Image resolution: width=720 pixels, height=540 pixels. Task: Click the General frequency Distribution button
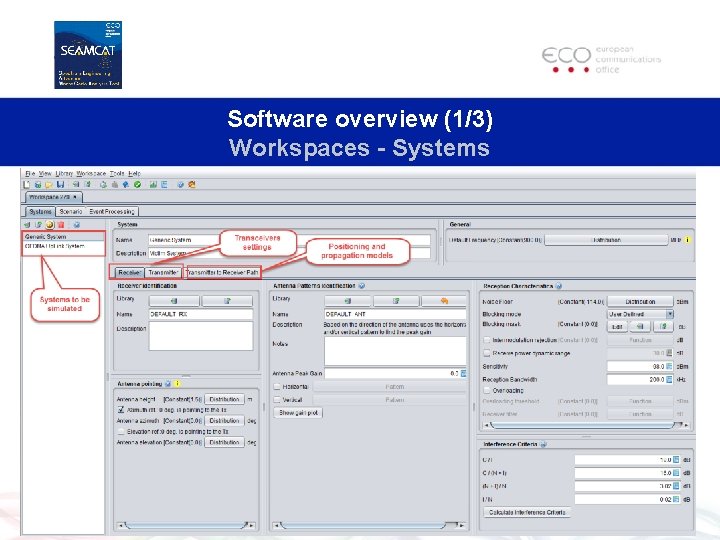click(x=606, y=240)
